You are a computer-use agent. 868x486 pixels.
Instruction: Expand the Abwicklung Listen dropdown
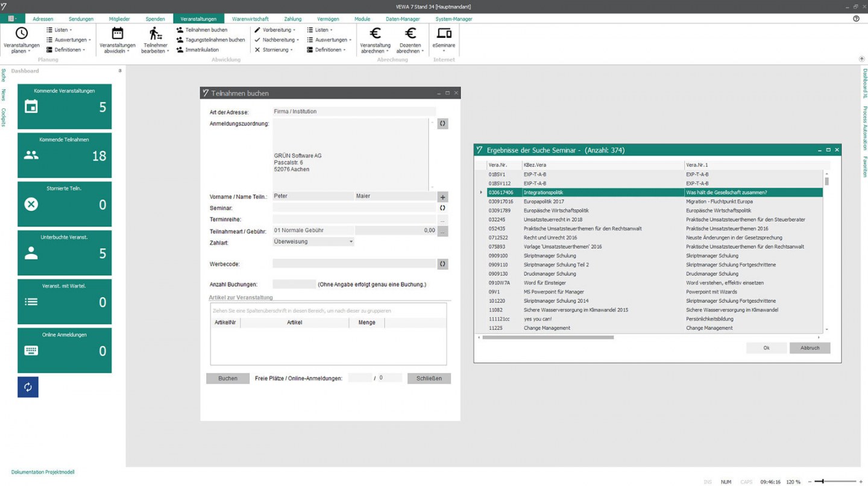(319, 30)
